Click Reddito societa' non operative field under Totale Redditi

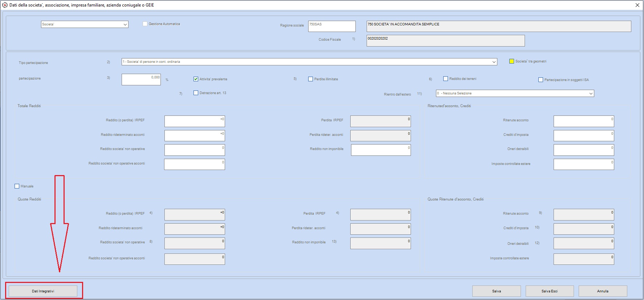[195, 150]
